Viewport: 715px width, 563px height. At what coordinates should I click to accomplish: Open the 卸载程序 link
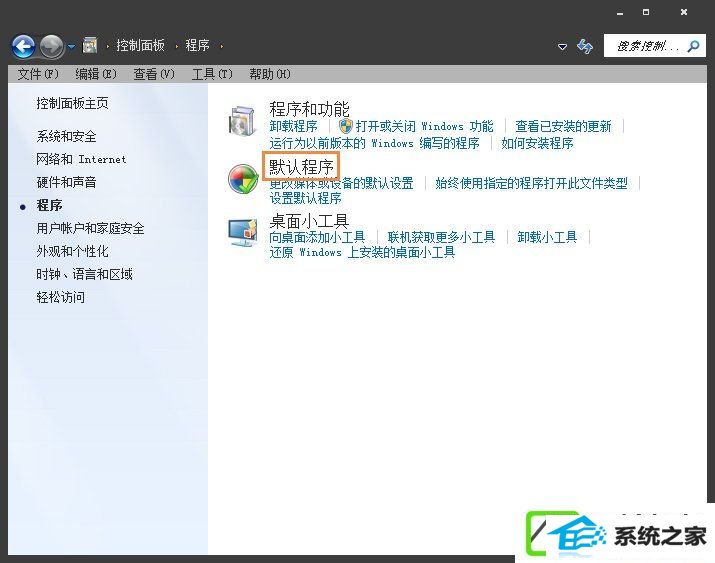click(293, 126)
